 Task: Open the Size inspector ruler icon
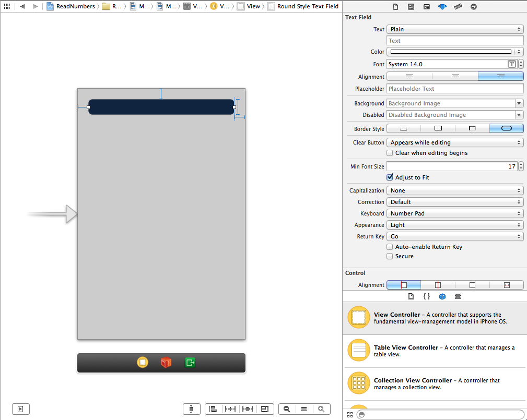pyautogui.click(x=458, y=7)
